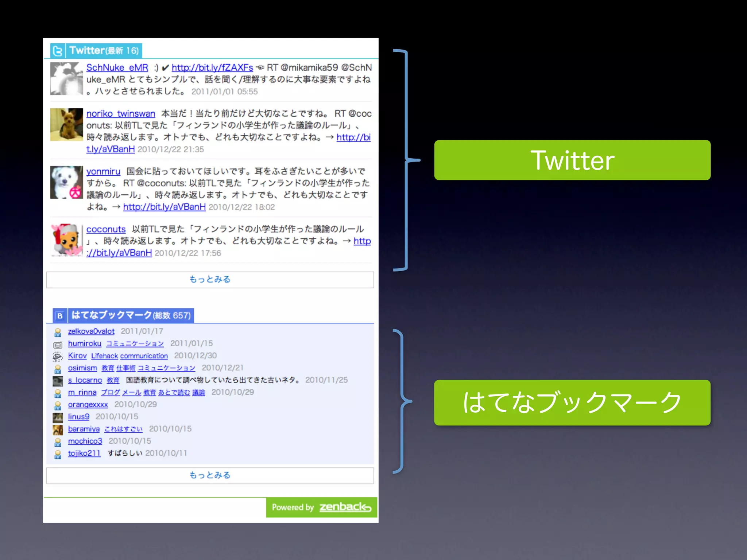Click coconuts' avatar image
The height and width of the screenshot is (560, 747).
click(x=66, y=240)
